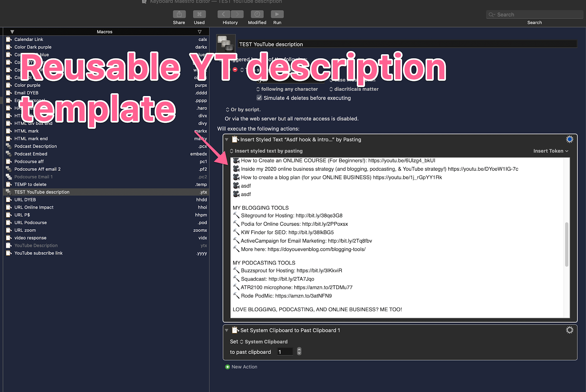Click the trigger reorder arrows next to red icon

pos(242,70)
